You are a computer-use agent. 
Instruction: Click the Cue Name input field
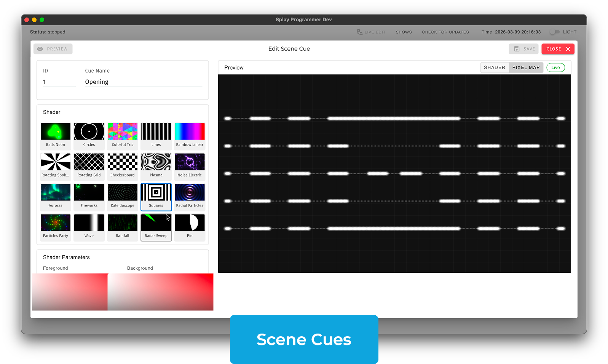(143, 82)
